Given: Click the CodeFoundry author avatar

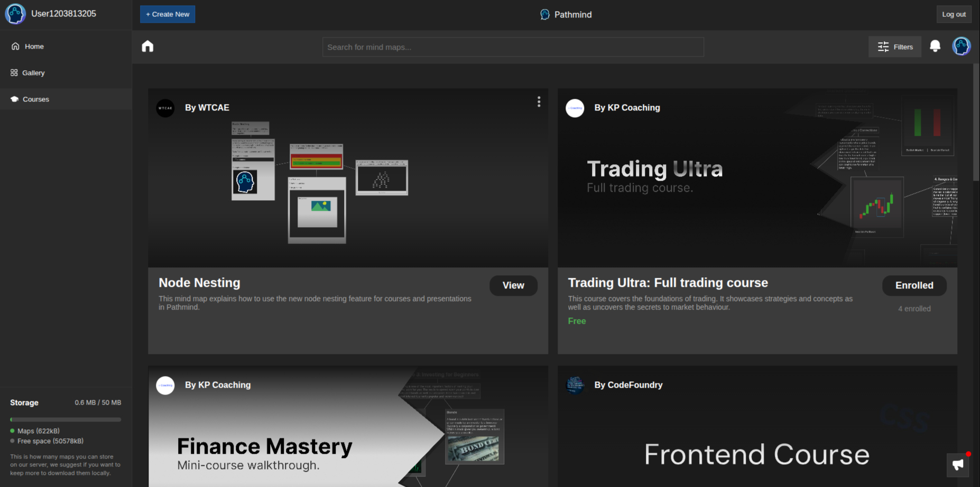Looking at the screenshot, I should [x=575, y=385].
